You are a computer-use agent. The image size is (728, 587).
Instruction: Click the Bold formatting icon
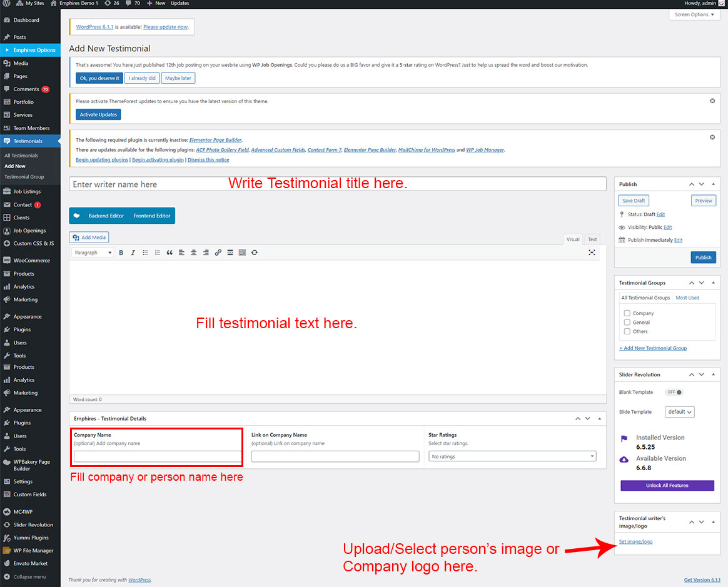point(121,253)
